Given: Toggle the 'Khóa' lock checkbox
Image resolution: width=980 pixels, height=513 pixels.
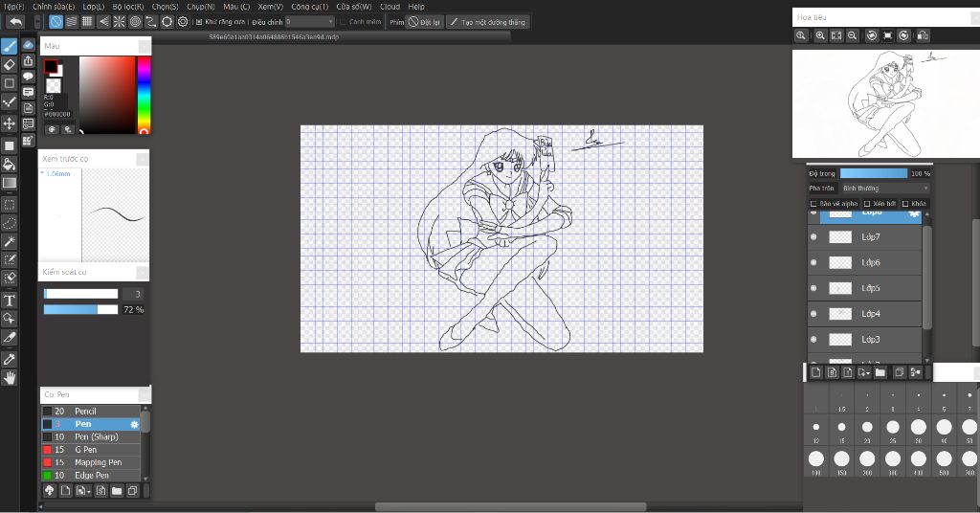Looking at the screenshot, I should tap(905, 204).
